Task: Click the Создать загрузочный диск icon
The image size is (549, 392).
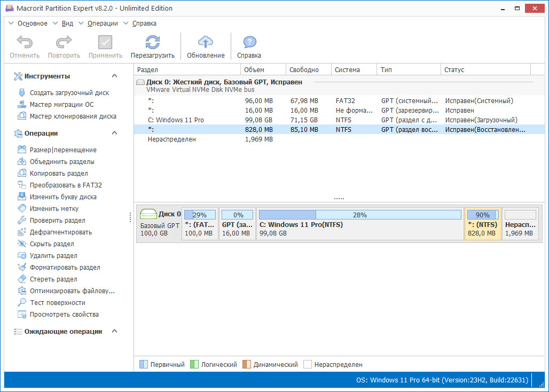Action: (22, 93)
